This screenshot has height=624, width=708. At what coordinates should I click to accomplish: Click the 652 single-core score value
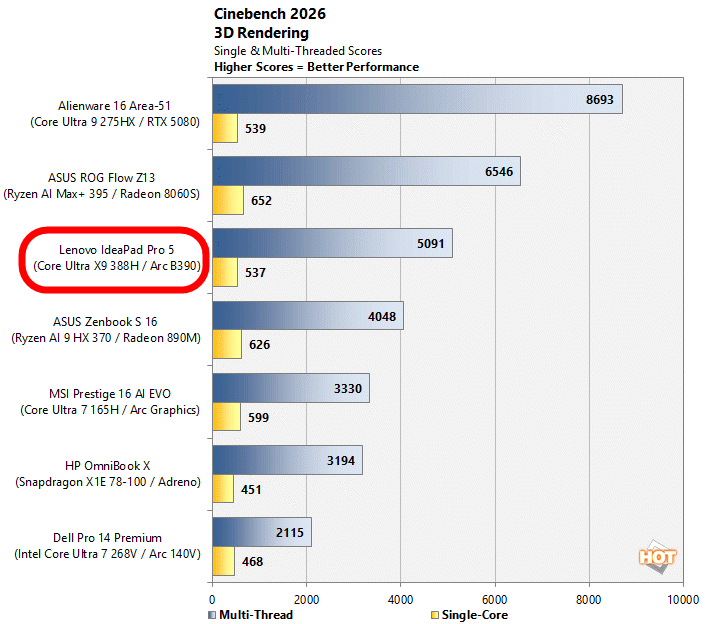pos(263,200)
